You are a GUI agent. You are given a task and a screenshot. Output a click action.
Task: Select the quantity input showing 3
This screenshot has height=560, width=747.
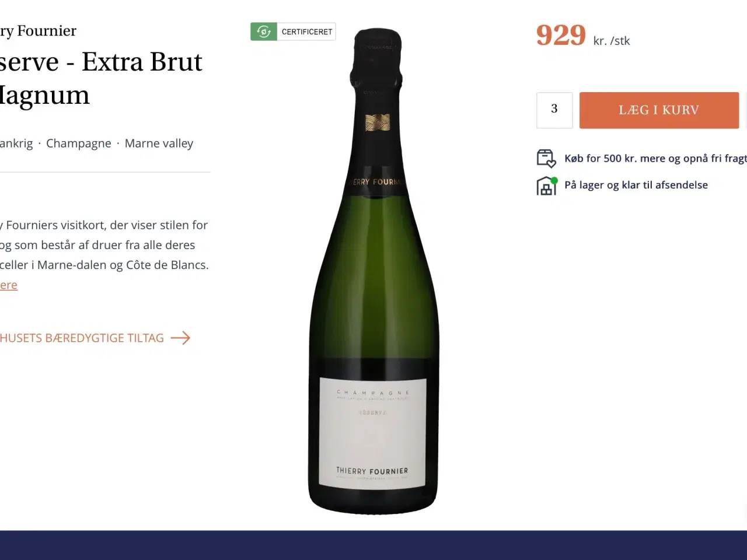coord(554,110)
